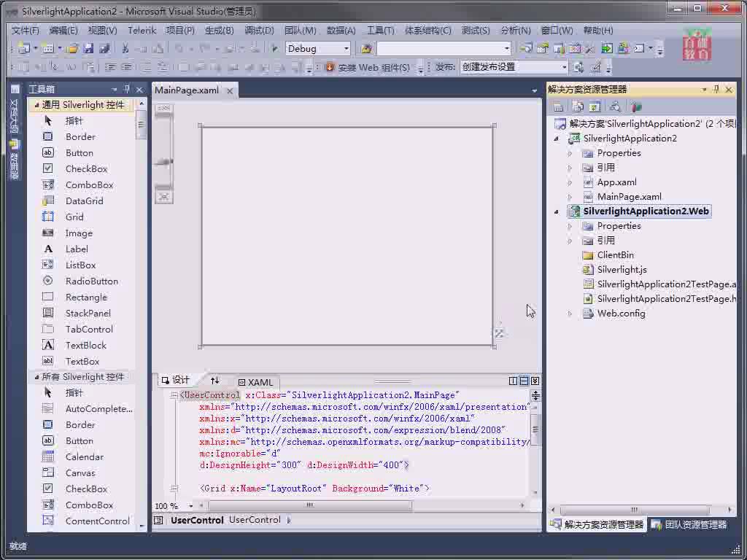Open the 创建发布设置 dropdown
747x560 pixels.
564,67
